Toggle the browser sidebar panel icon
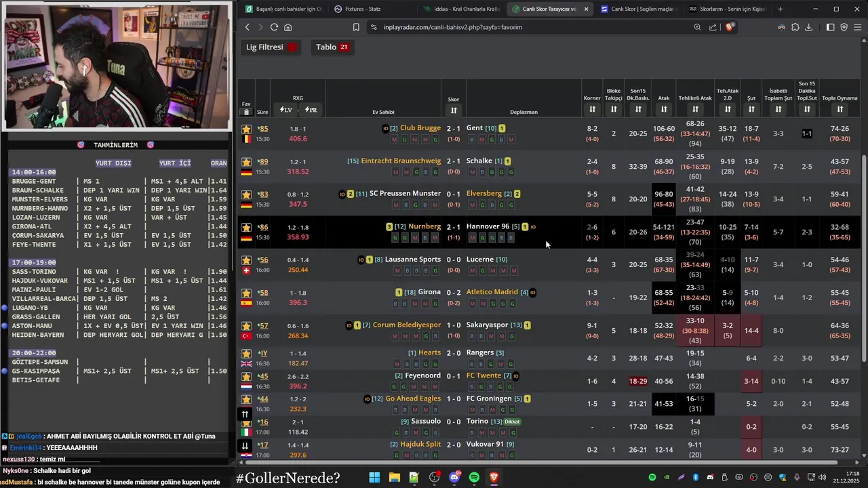The width and height of the screenshot is (868, 488). [x=831, y=27]
